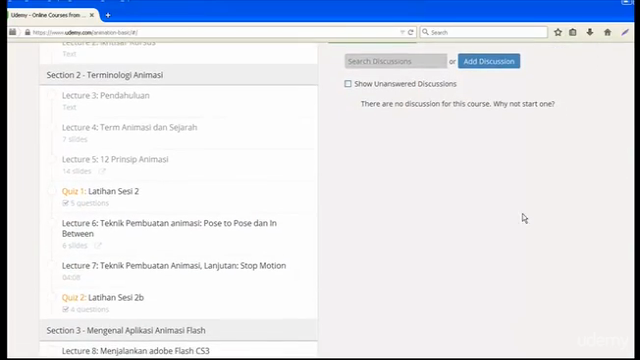Open Lecture 5: 12 Prinsip Animasi
The image size is (640, 360).
click(x=115, y=159)
